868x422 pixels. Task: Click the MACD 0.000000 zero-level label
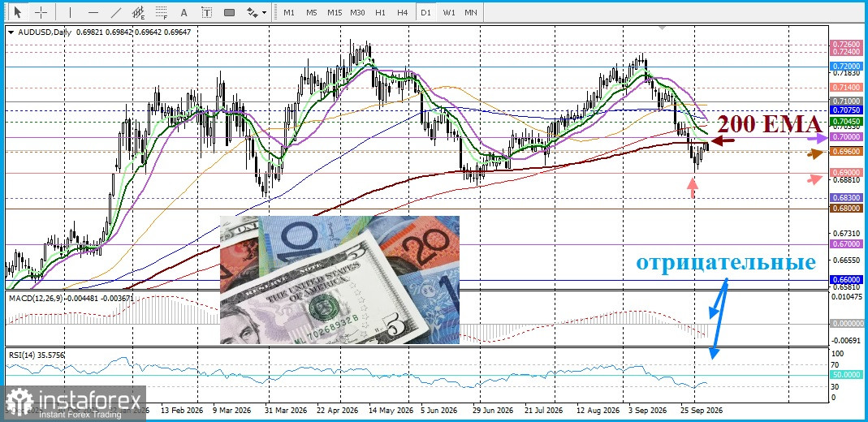(x=845, y=324)
